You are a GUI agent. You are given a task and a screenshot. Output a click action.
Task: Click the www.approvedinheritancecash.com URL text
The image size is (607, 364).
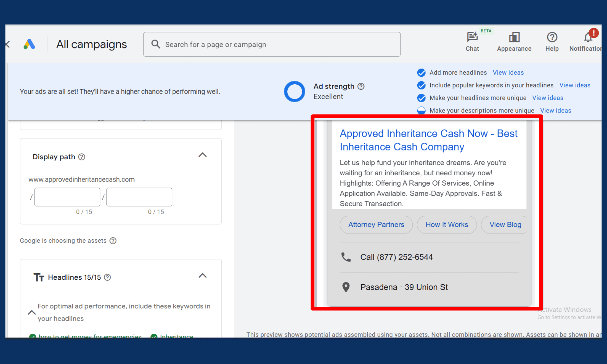point(82,180)
